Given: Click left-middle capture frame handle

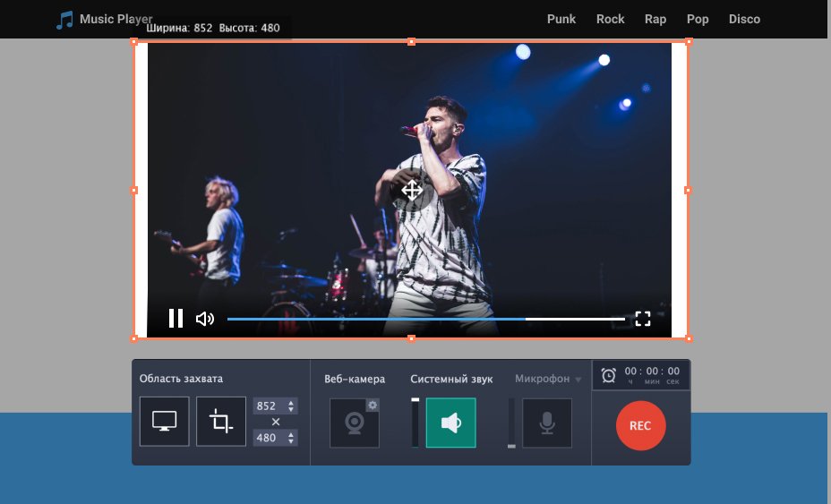Looking at the screenshot, I should [134, 191].
